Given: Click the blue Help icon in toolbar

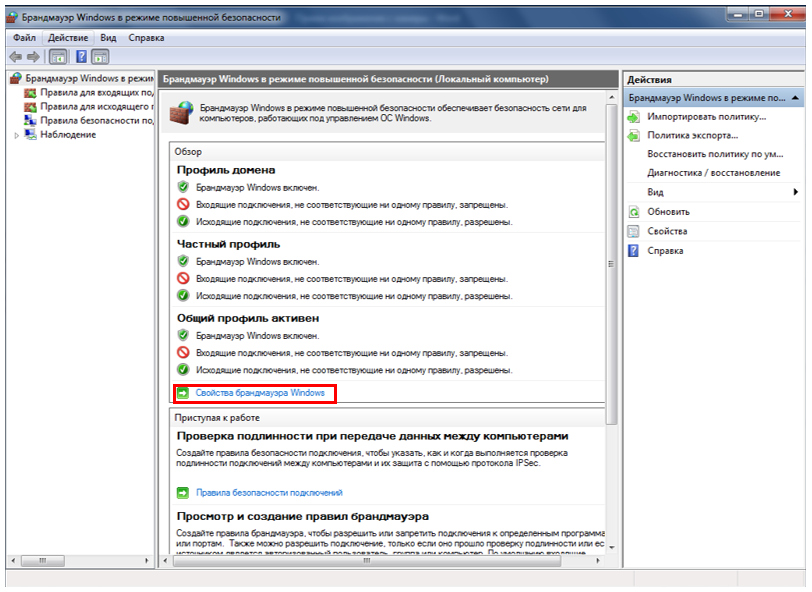Looking at the screenshot, I should click(81, 57).
